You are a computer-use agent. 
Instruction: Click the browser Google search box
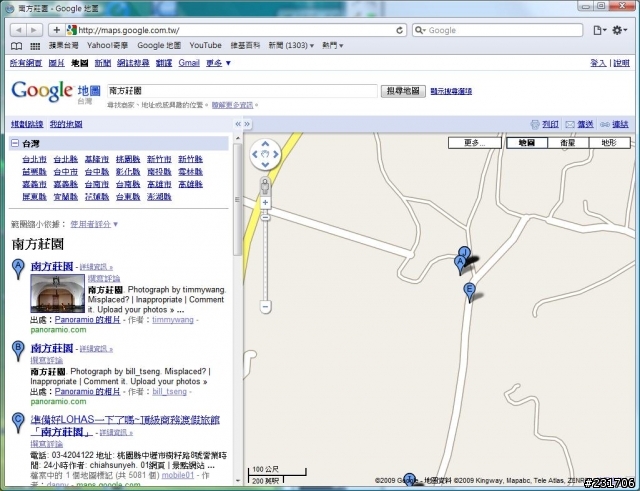pyautogui.click(x=498, y=30)
